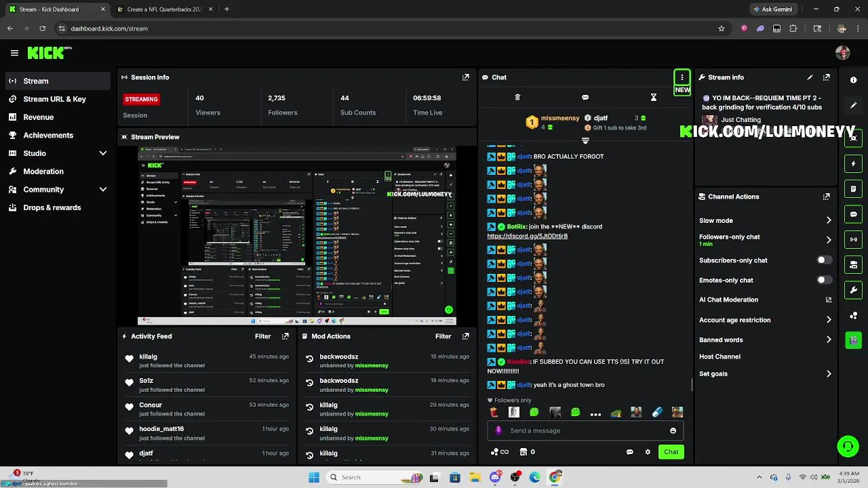Open the Chat panel three-dot options
Image resolution: width=868 pixels, height=488 pixels.
coord(682,77)
